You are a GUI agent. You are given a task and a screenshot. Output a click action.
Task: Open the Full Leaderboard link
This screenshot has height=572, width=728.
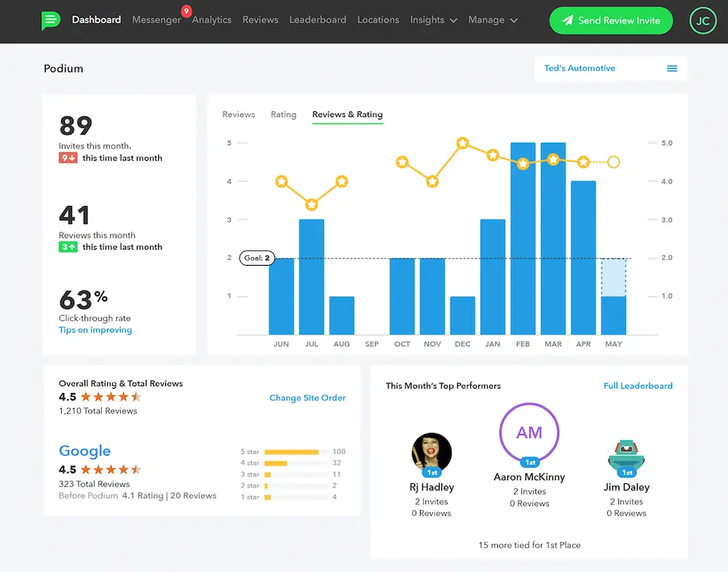click(x=638, y=386)
